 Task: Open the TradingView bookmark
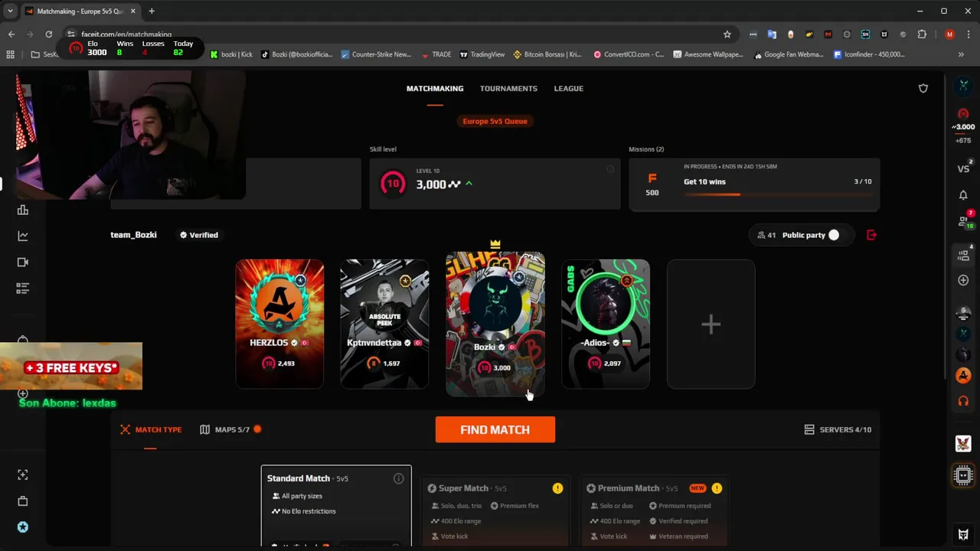[x=482, y=54]
